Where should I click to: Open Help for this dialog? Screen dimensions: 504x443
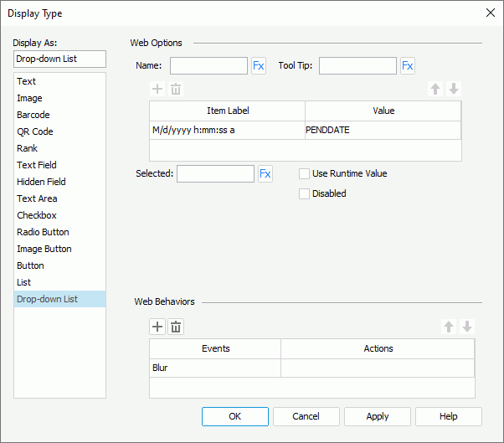[x=449, y=417]
